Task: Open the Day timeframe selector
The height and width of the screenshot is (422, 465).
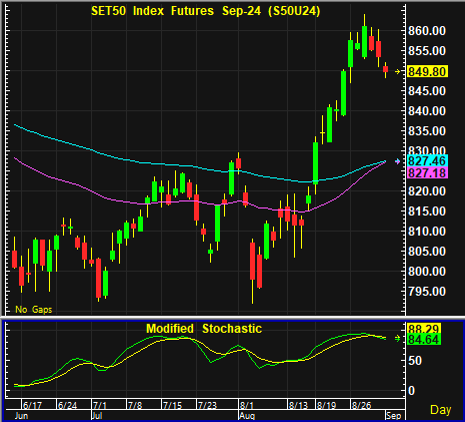Action: [440, 410]
